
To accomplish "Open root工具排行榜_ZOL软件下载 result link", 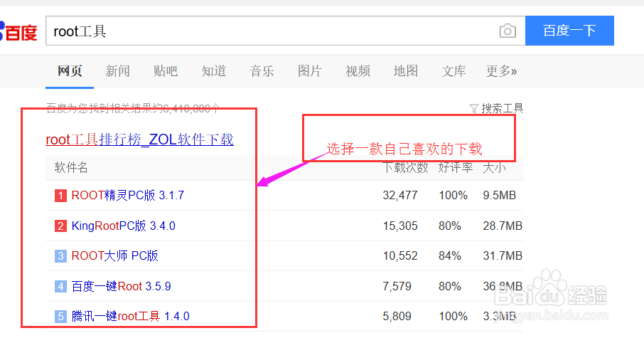I will 139,139.
